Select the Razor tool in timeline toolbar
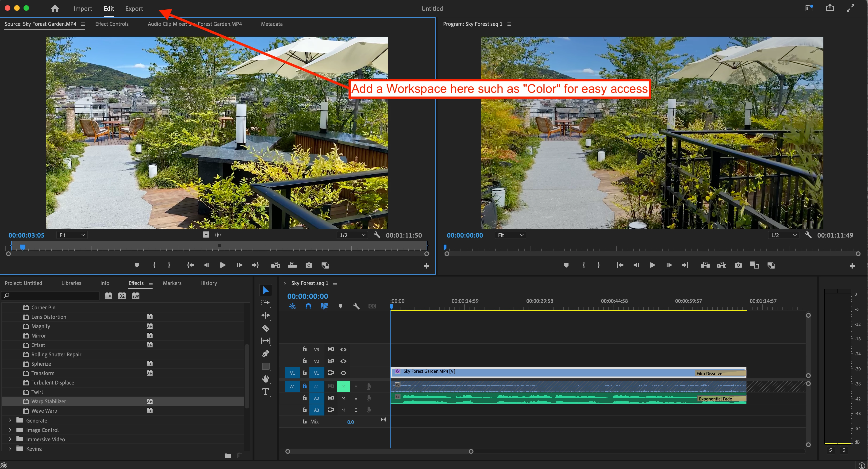This screenshot has height=469, width=868. 265,328
